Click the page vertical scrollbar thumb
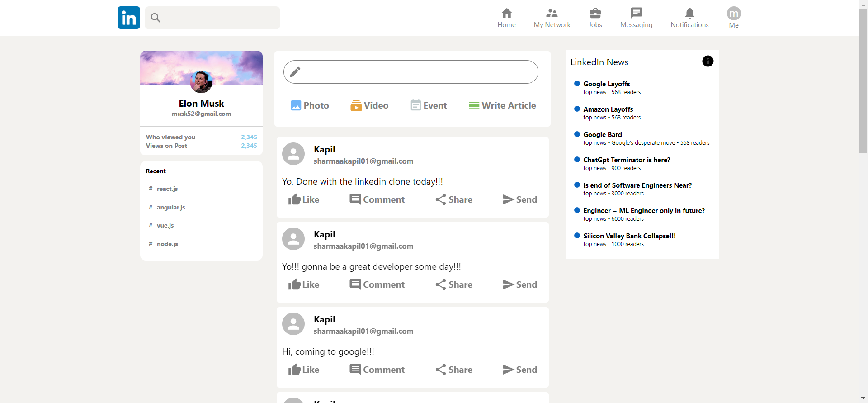This screenshot has height=403, width=868. 863,81
